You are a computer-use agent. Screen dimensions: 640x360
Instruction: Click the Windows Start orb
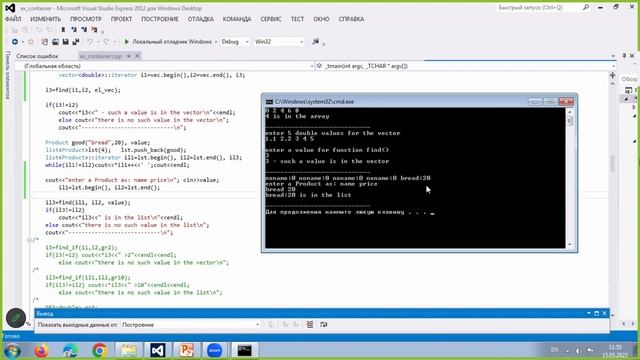pyautogui.click(x=12, y=351)
